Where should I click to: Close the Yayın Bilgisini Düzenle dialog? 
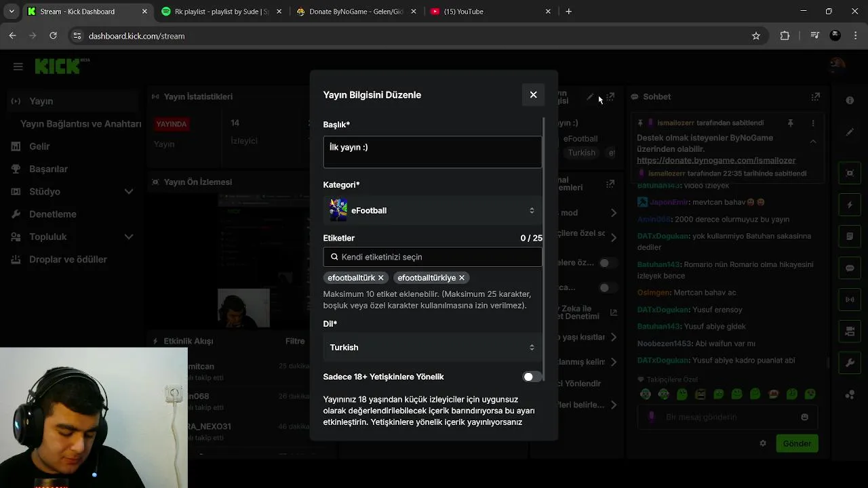533,95
